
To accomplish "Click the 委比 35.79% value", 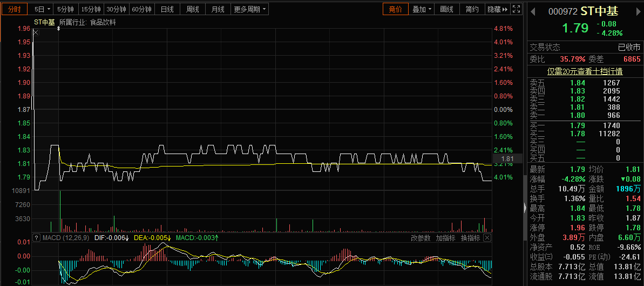I will [573, 59].
